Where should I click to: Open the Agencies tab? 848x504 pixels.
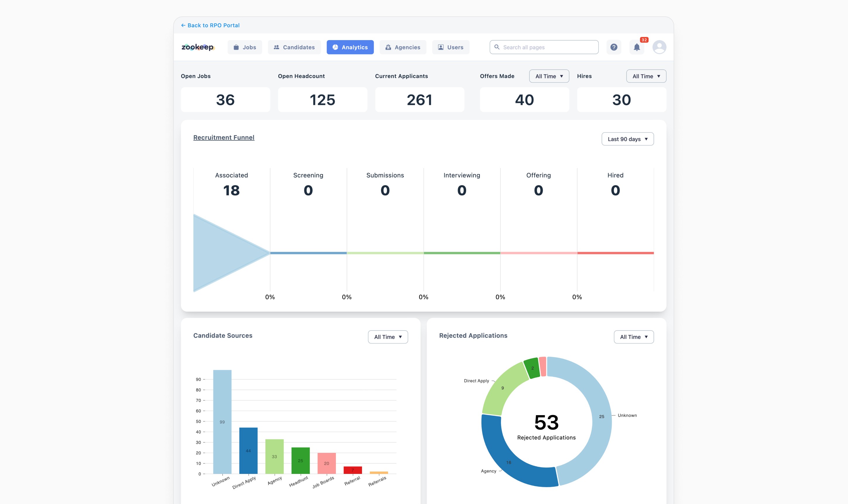pyautogui.click(x=403, y=47)
